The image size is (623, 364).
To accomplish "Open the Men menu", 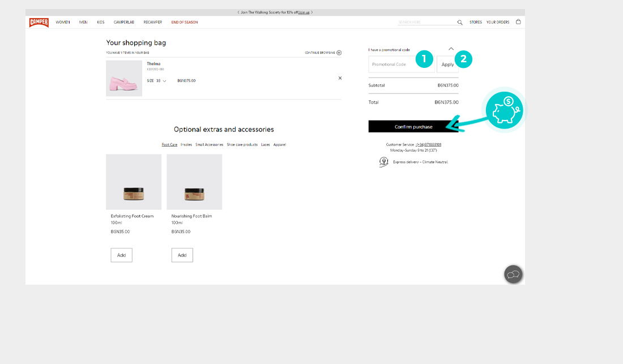I will coord(83,22).
